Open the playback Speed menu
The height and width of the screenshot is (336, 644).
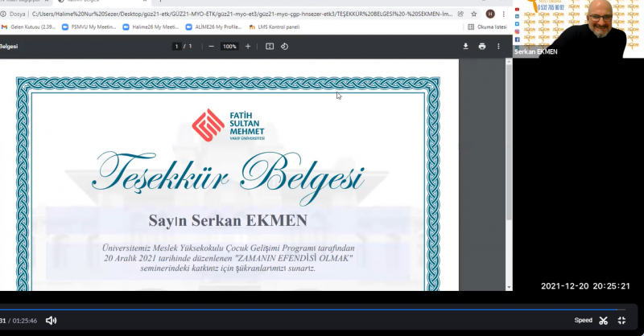pos(583,320)
